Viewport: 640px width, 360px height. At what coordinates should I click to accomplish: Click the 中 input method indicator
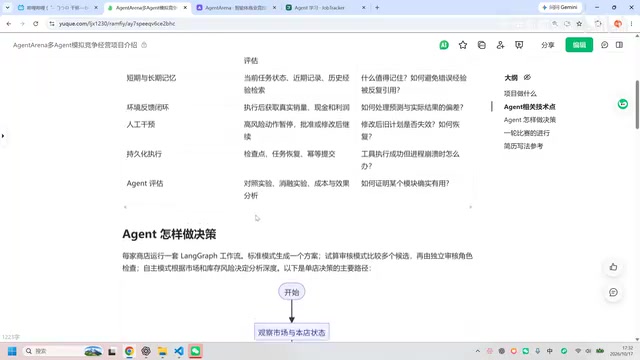tap(549, 351)
